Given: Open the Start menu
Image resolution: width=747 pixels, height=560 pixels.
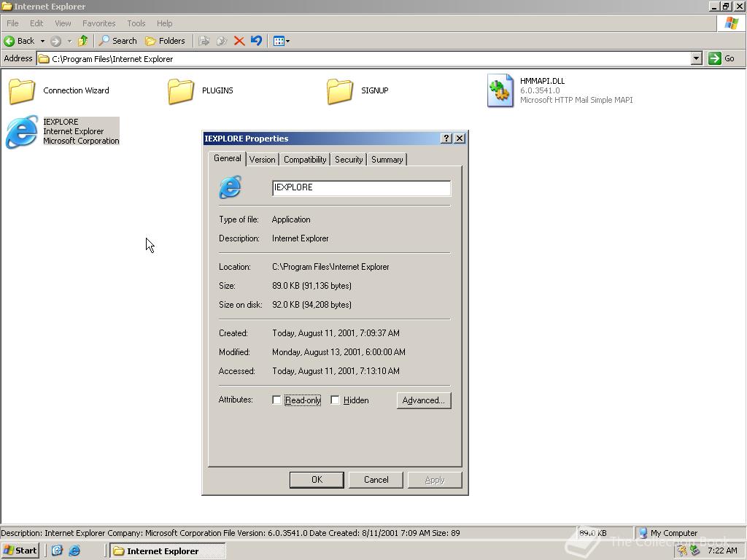Looking at the screenshot, I should coord(20,551).
